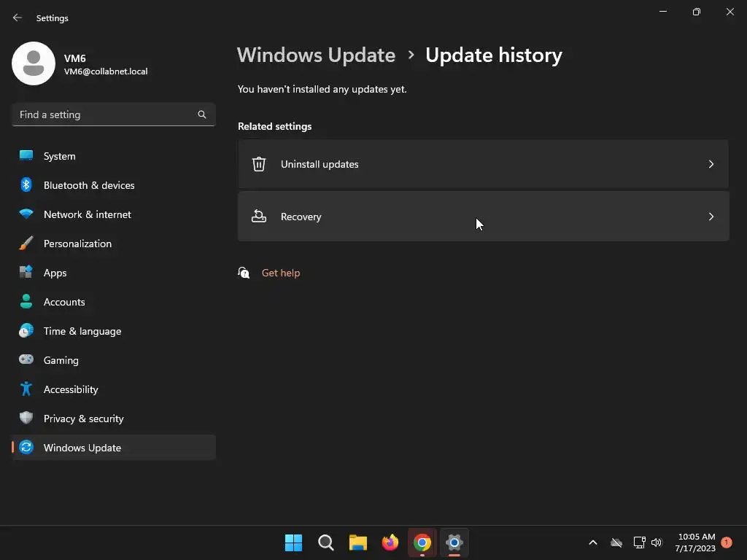This screenshot has height=560, width=747.
Task: Minimize the Settings window
Action: 663,12
